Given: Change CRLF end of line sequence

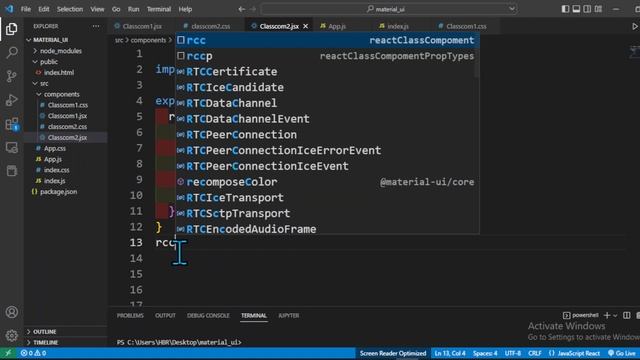Looking at the screenshot, I should tap(535, 353).
